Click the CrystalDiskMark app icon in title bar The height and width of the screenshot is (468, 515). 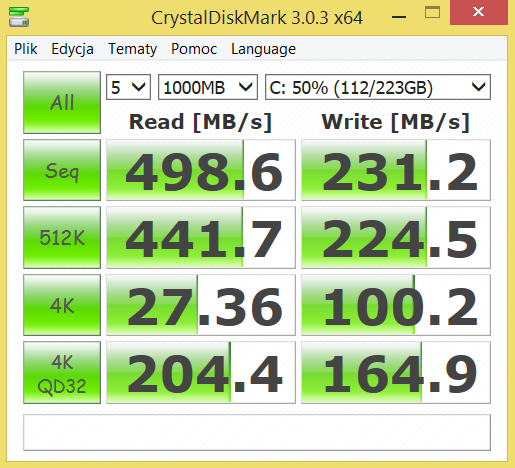tap(19, 17)
